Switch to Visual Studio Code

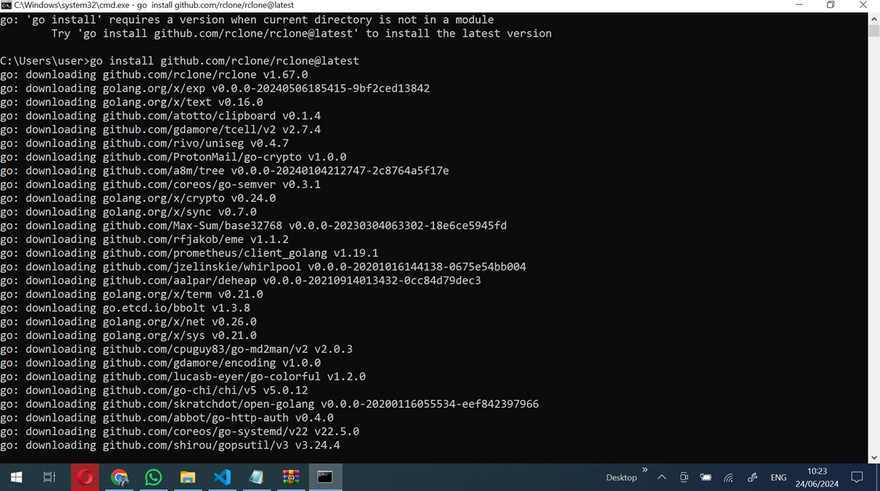(x=221, y=477)
